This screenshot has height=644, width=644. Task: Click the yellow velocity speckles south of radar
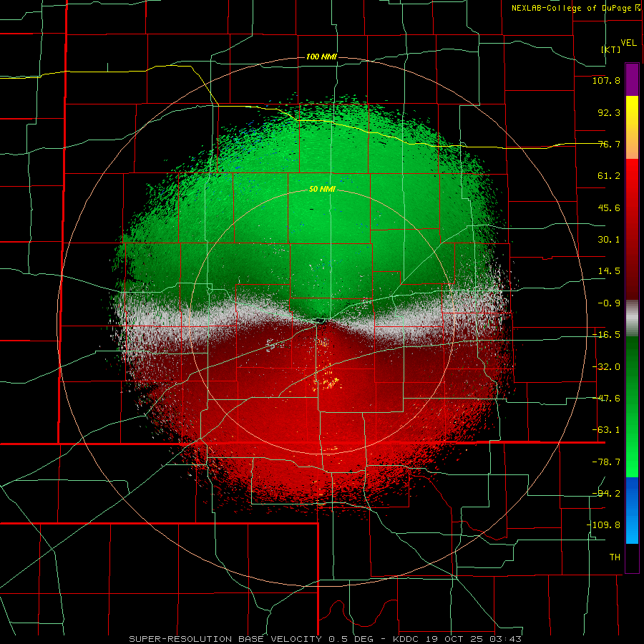tap(328, 382)
